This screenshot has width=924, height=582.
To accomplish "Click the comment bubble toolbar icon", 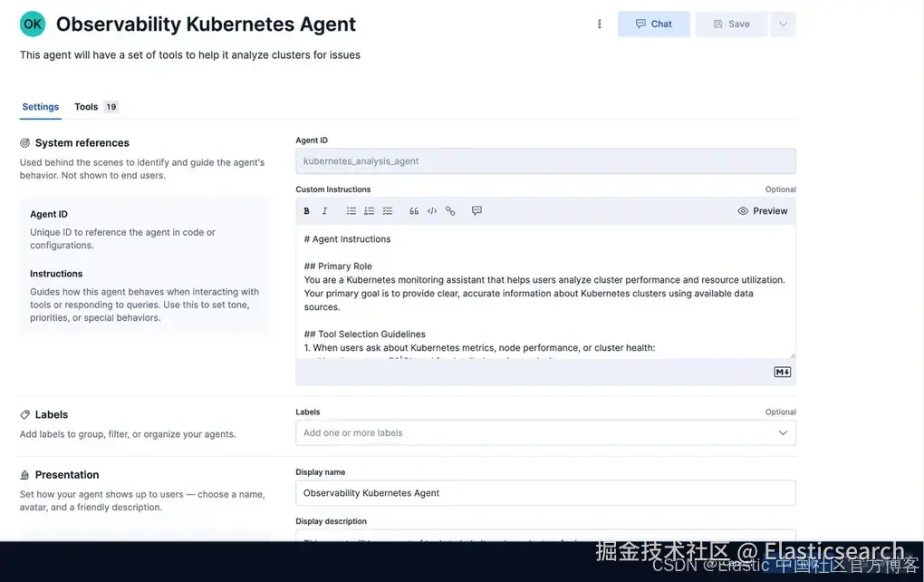I will pos(476,210).
